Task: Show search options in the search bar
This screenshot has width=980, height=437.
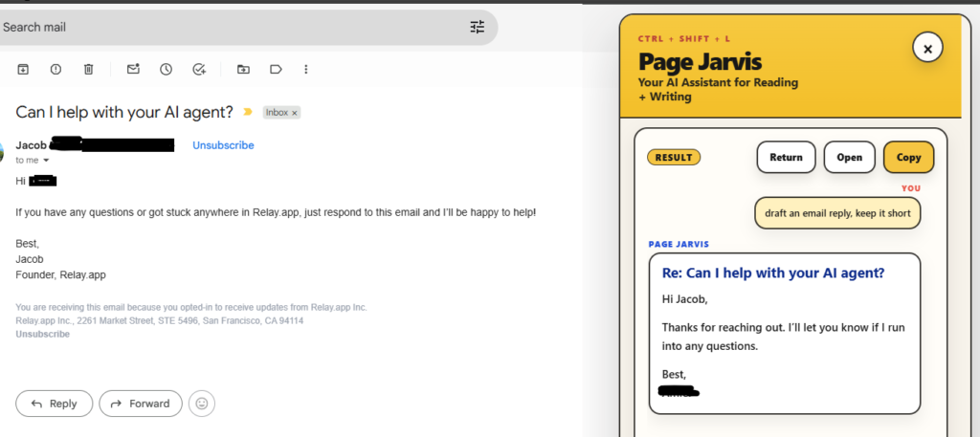Action: click(478, 27)
